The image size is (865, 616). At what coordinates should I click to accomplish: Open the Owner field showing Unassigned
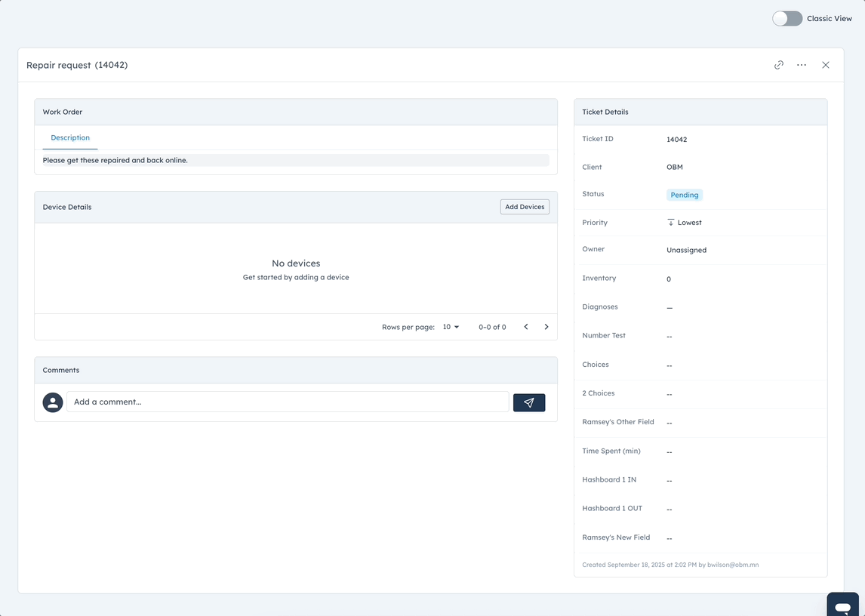pos(686,250)
